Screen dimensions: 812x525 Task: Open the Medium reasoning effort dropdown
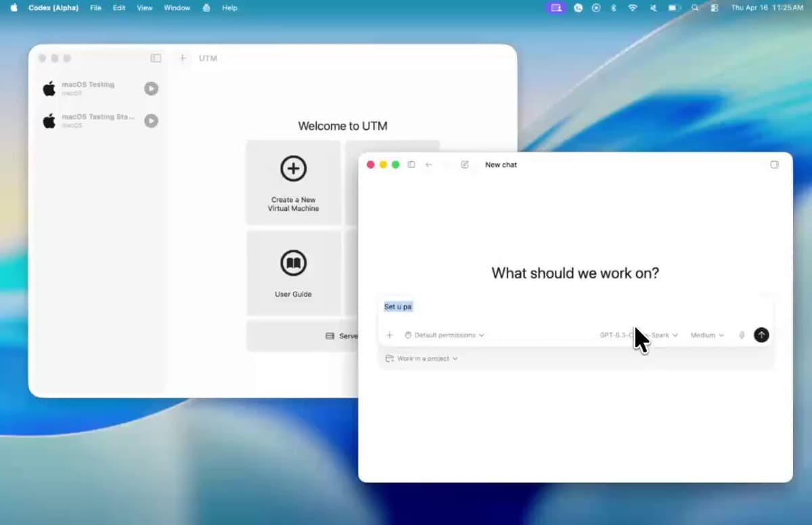706,334
